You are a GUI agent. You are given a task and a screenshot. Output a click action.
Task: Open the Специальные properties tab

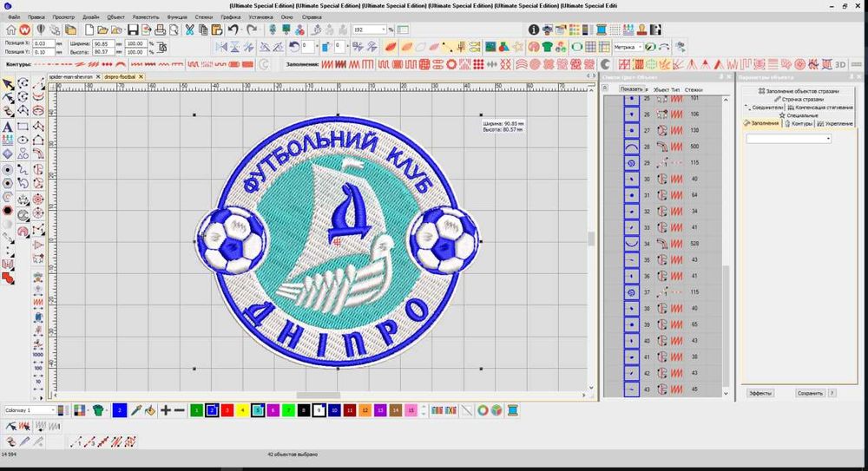[x=799, y=115]
